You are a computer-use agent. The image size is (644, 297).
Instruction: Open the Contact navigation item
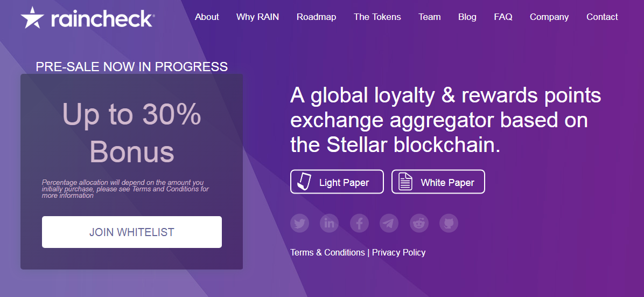602,17
